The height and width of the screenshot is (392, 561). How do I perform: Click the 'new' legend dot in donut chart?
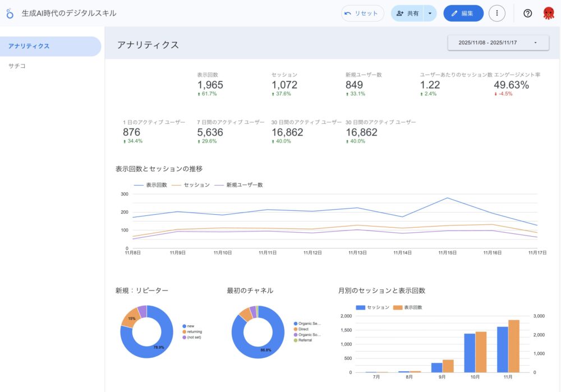[x=185, y=326]
